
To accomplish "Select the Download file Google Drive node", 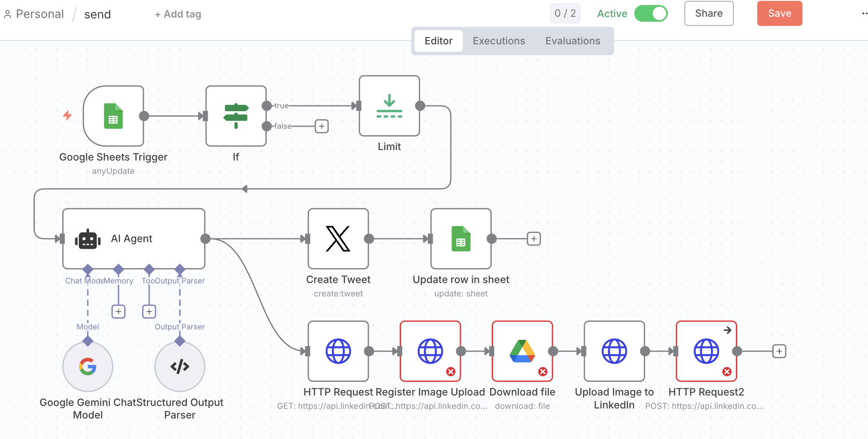I will point(522,351).
